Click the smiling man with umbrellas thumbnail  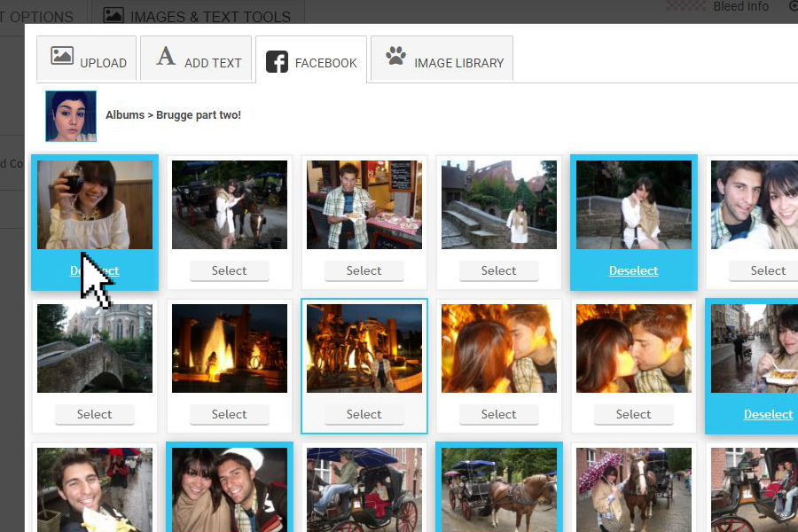click(x=95, y=489)
